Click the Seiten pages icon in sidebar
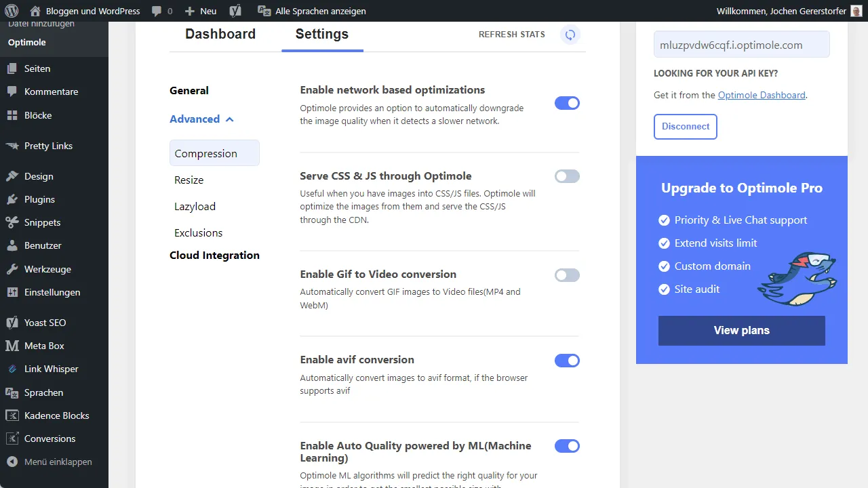The image size is (868, 488). coord(12,68)
